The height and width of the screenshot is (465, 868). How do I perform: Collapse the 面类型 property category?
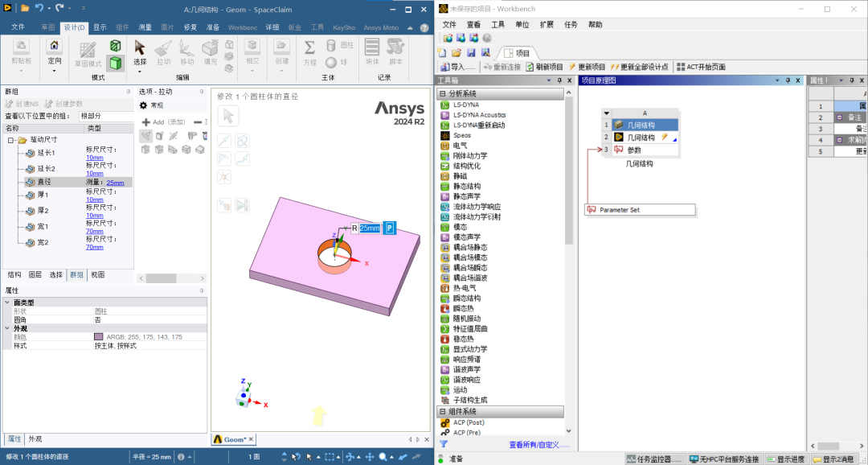coord(6,302)
